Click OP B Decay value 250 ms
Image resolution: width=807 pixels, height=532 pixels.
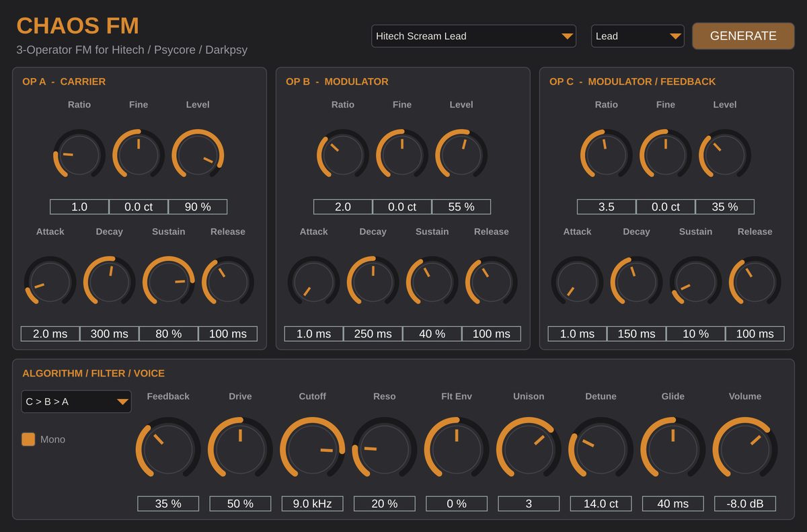pyautogui.click(x=373, y=334)
